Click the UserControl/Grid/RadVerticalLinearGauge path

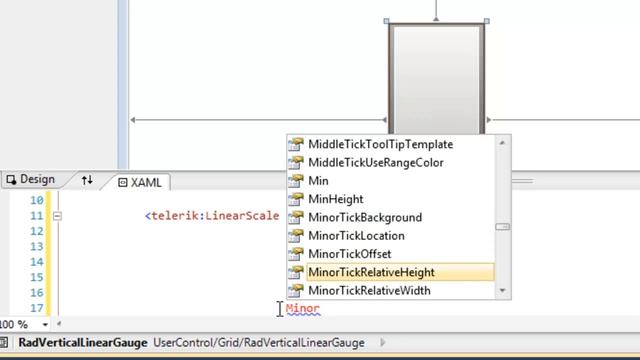pyautogui.click(x=259, y=343)
